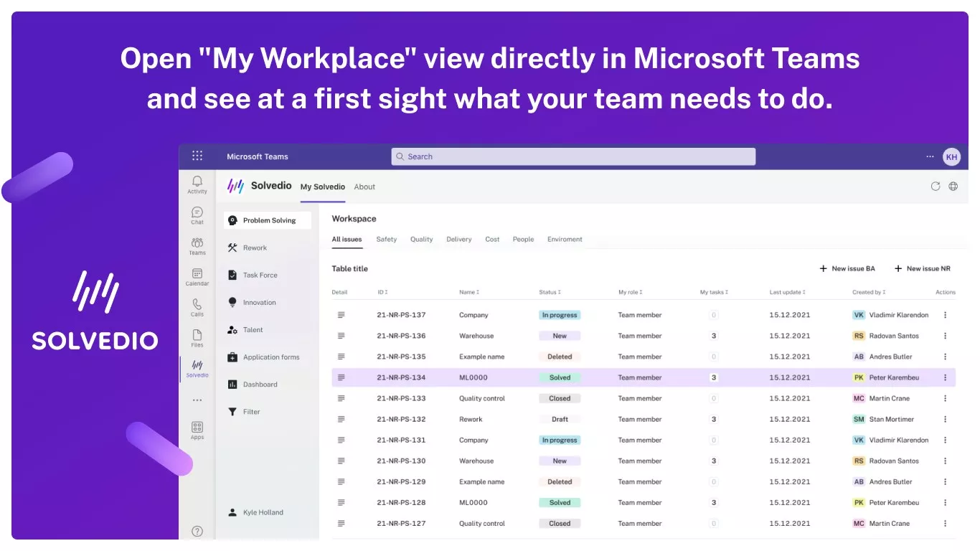Open the Teams app launcher grid
The width and height of the screenshot is (980, 551).
[197, 156]
